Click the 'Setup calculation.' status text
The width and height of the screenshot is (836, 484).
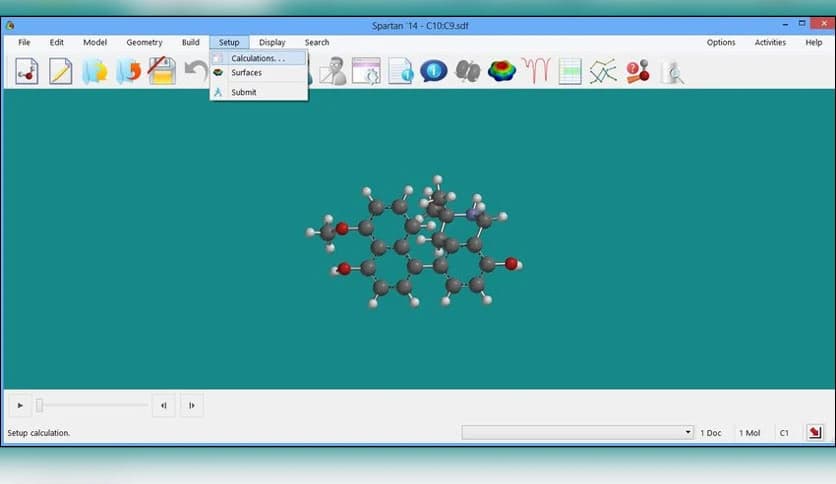coord(38,433)
